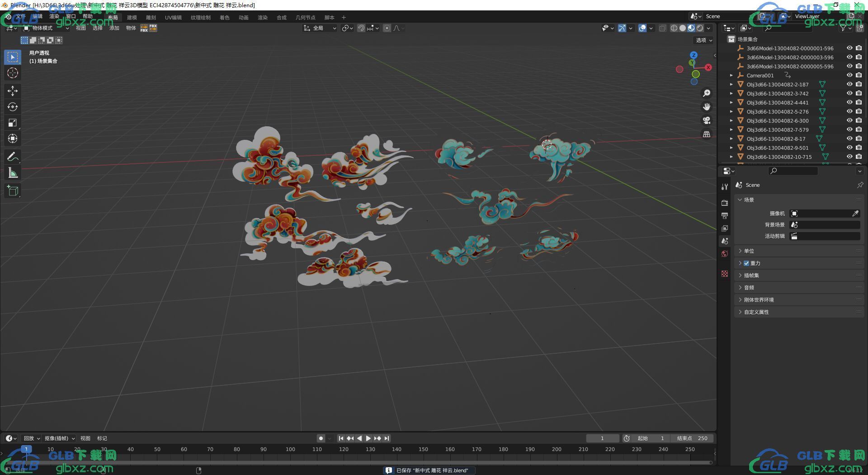Image resolution: width=868 pixels, height=475 pixels.
Task: Choose the Measure ruler tool
Action: (13, 172)
